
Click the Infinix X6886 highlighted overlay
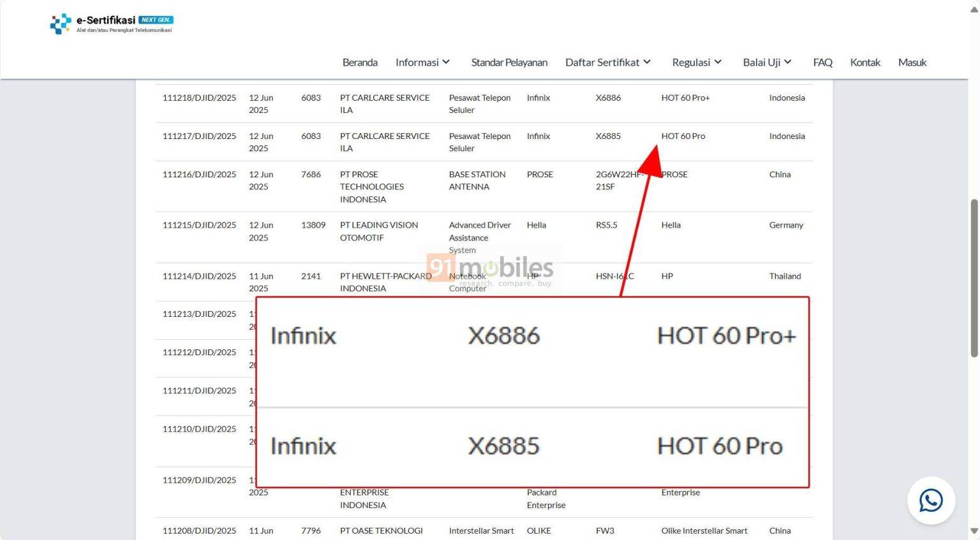point(533,336)
